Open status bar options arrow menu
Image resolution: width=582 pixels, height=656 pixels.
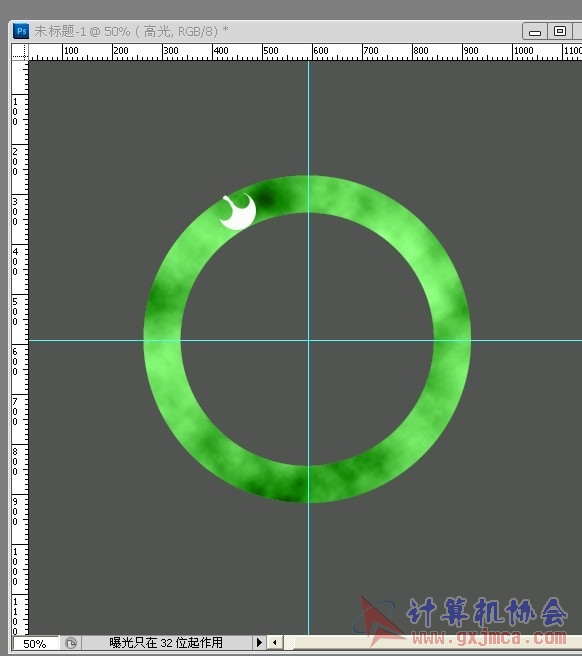[x=259, y=642]
